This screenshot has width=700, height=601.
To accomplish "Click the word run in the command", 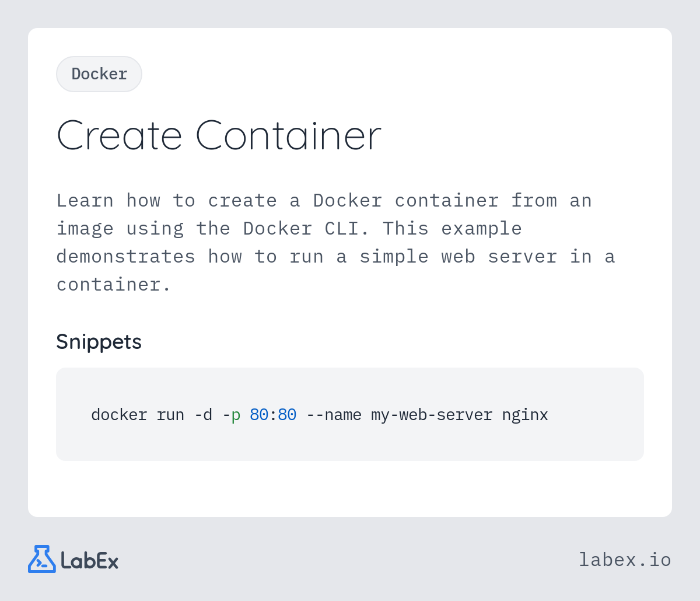I will coord(170,415).
